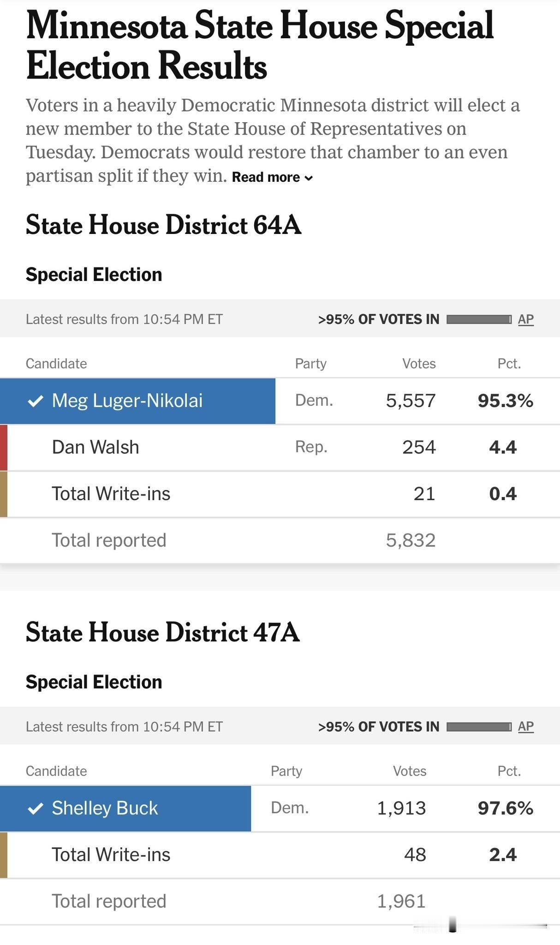Click the Votes column header for District 64A
Image resolution: width=560 pixels, height=945 pixels.
coord(419,364)
